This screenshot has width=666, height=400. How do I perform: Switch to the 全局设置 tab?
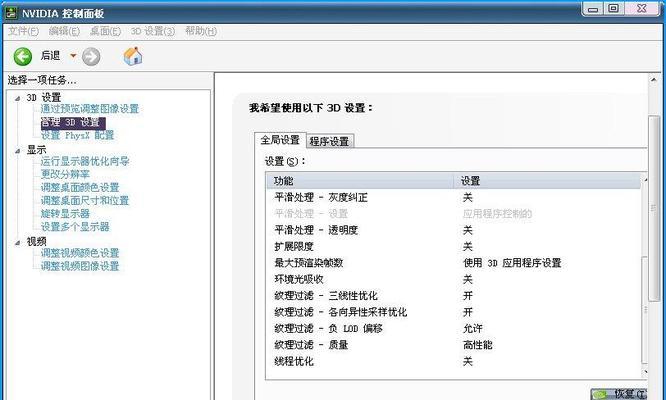[x=280, y=140]
